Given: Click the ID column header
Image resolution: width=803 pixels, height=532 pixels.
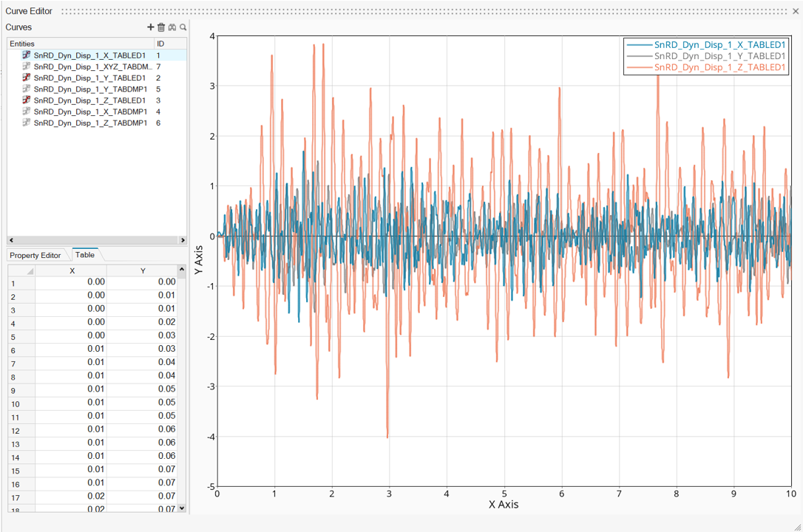Looking at the screenshot, I should (x=160, y=44).
